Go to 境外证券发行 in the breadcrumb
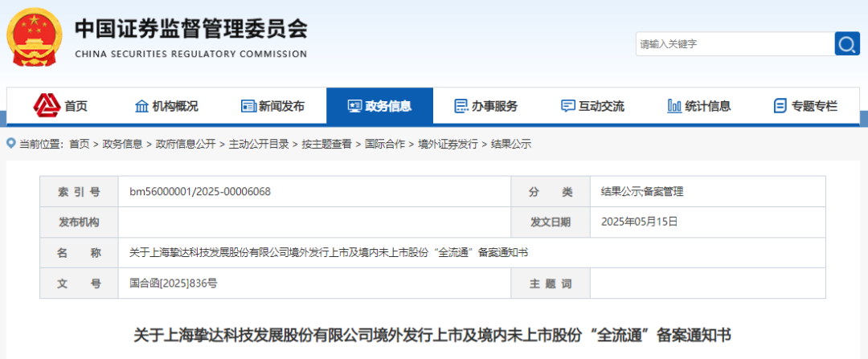Screen dimensions: 868x359 coord(448,145)
